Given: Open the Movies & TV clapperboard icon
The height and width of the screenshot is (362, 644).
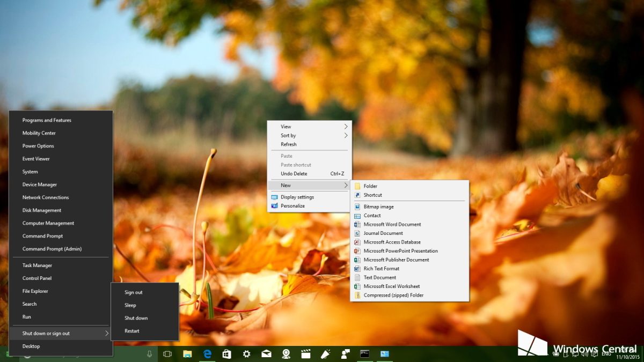Looking at the screenshot, I should 306,354.
